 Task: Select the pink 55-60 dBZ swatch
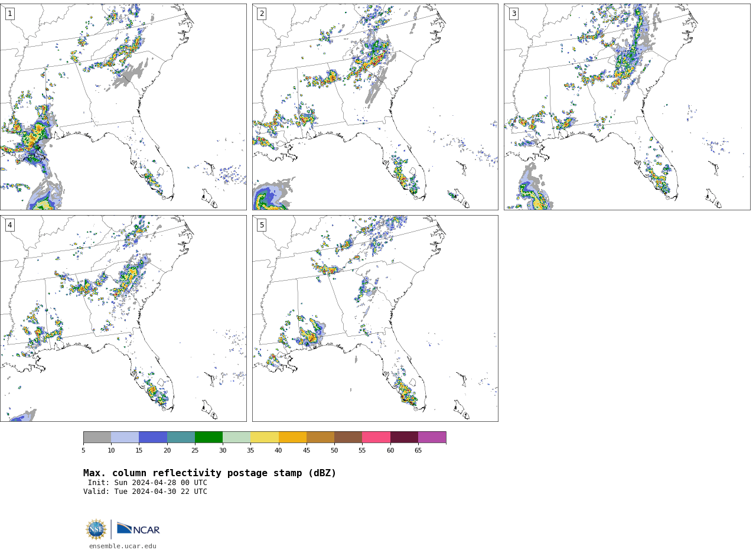point(376,437)
